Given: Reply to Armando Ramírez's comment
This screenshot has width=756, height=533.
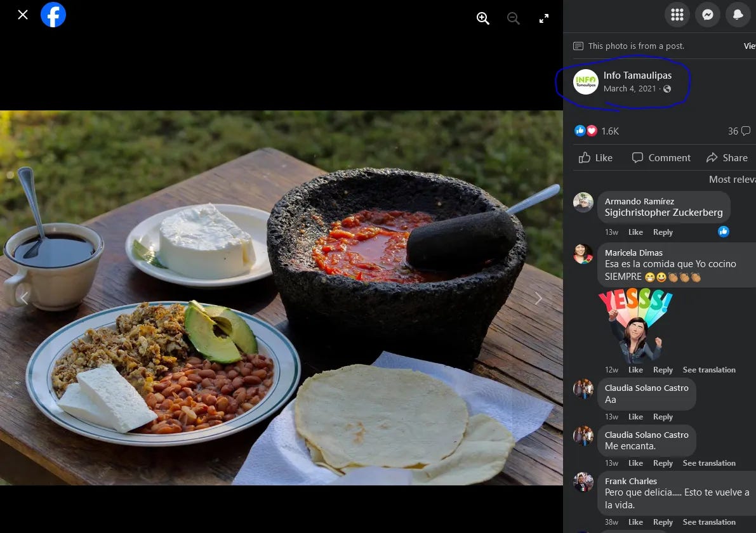Looking at the screenshot, I should click(x=663, y=232).
